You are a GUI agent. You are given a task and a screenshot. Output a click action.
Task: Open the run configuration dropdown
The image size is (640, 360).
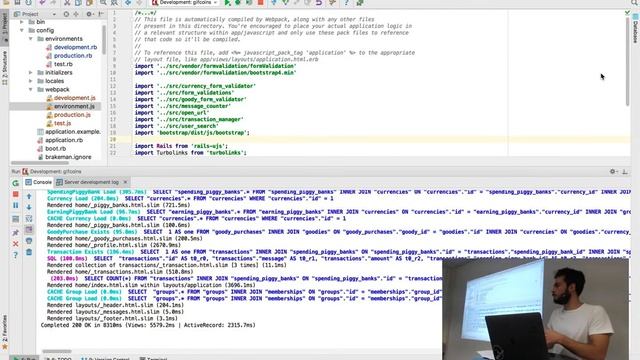point(186,3)
